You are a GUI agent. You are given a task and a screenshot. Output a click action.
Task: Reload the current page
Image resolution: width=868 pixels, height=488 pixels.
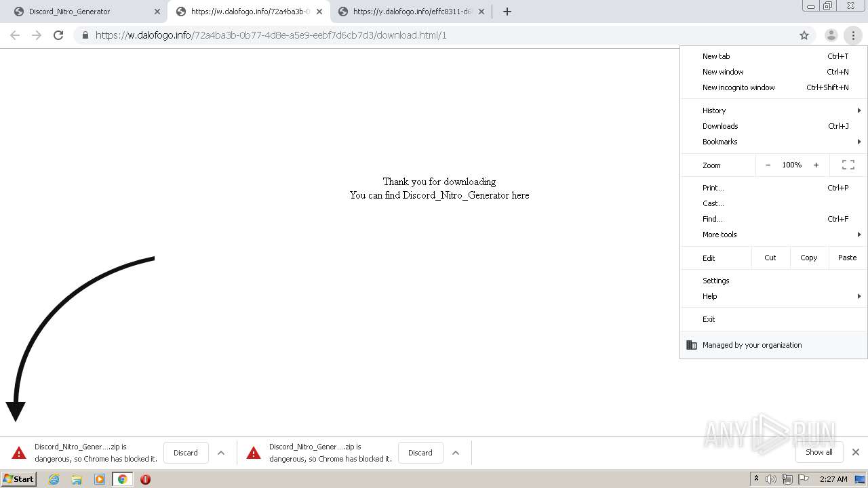click(x=58, y=35)
